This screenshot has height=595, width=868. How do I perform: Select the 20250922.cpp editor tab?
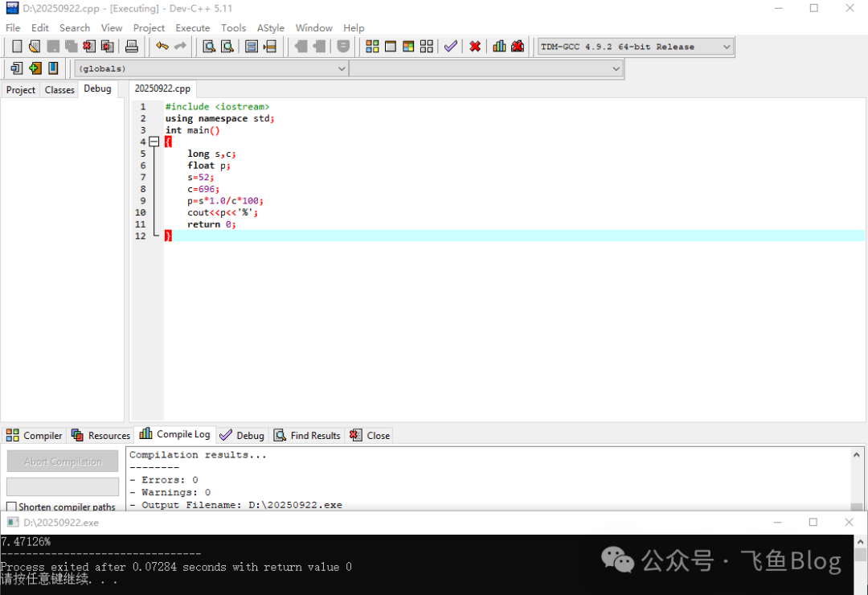click(x=162, y=88)
